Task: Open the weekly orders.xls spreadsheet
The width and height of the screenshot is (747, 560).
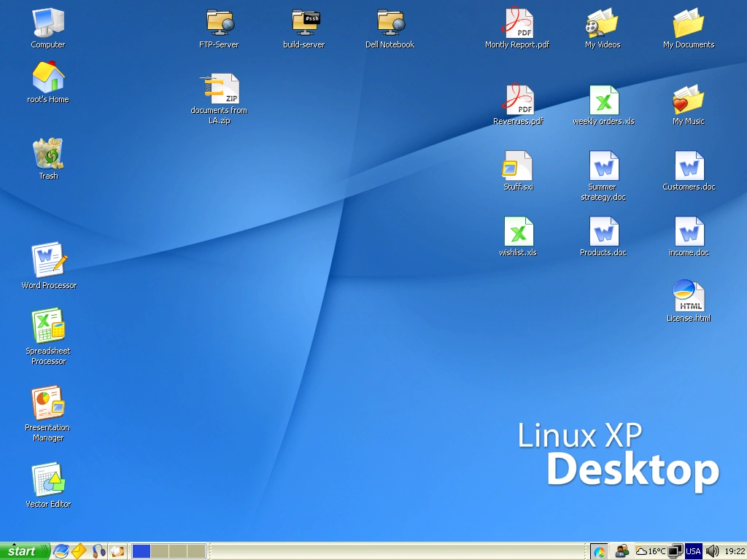Action: (603, 98)
